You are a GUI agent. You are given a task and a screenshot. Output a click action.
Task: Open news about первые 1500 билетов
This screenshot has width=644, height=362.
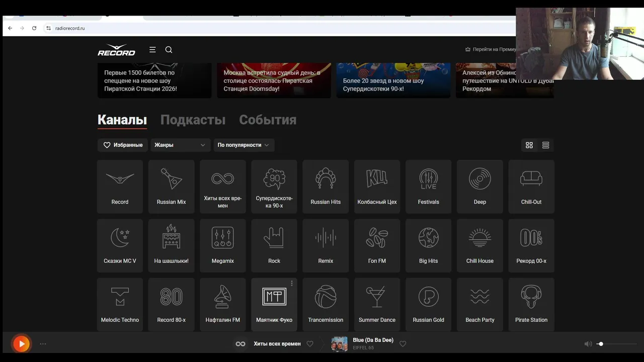tap(154, 80)
